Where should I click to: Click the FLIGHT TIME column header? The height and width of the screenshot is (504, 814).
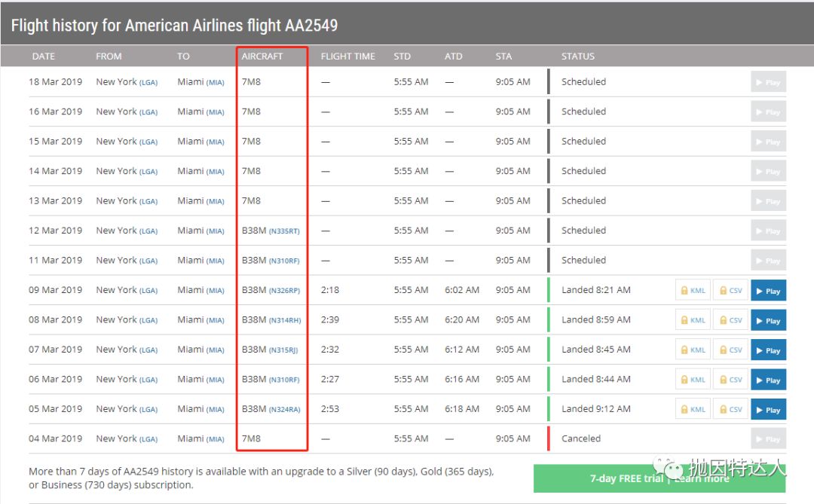[x=347, y=56]
